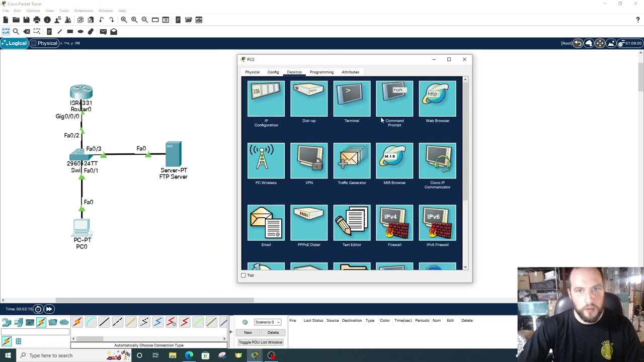Image resolution: width=644 pixels, height=362 pixels.
Task: Open Cisco IP Communicator
Action: click(437, 161)
